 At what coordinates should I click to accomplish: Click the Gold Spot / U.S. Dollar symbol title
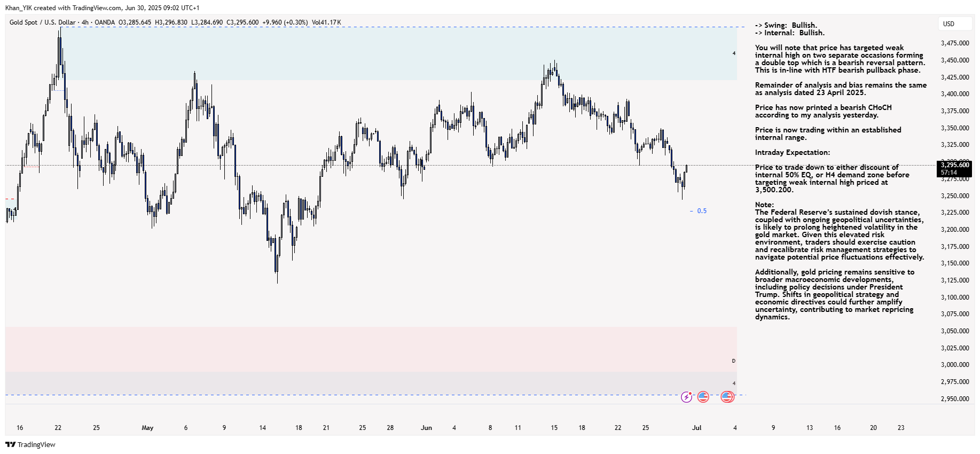43,22
